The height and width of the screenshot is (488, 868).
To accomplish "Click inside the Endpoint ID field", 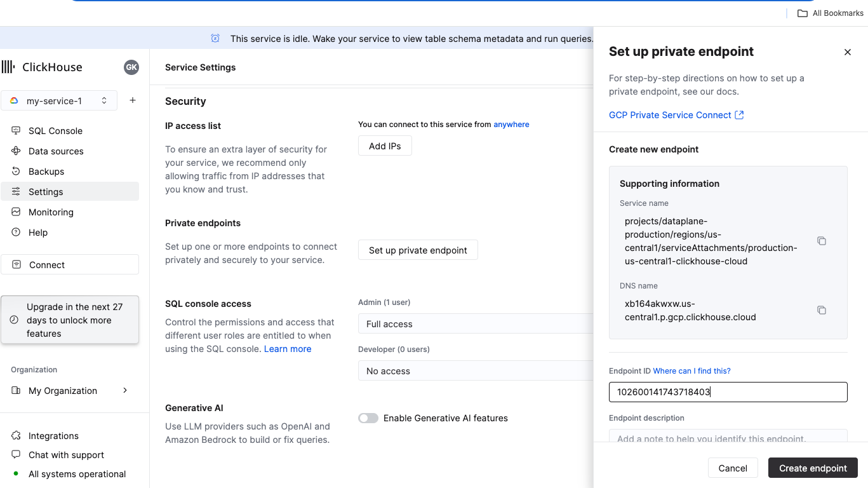I will click(x=728, y=392).
